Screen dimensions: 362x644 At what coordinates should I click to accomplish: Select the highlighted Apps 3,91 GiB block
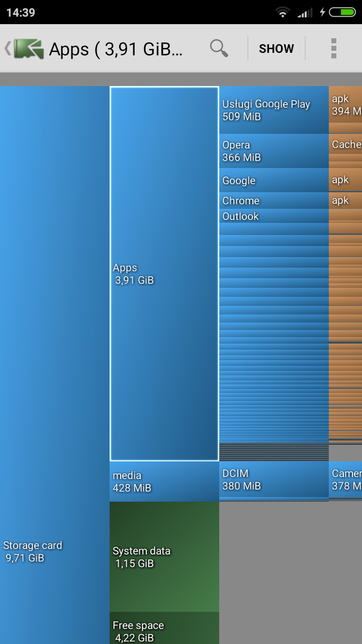pyautogui.click(x=164, y=273)
